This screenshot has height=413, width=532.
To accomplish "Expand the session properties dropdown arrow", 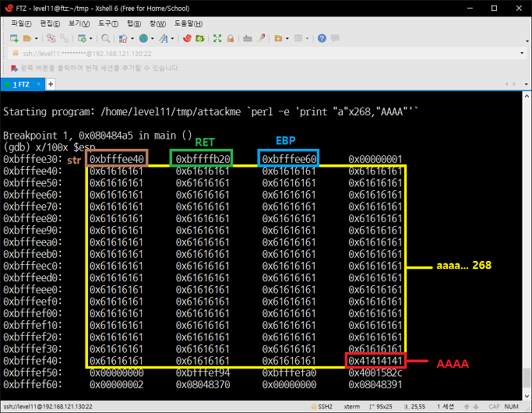I will (x=91, y=38).
